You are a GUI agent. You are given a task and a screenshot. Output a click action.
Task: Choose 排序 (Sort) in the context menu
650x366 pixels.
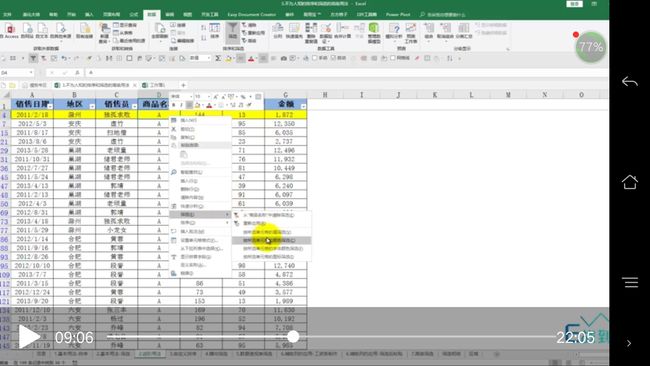point(200,223)
